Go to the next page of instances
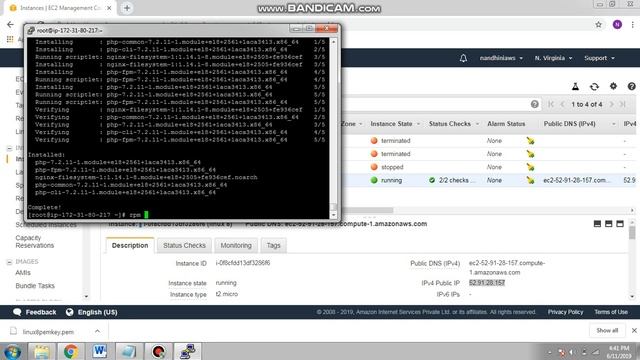 (611, 104)
